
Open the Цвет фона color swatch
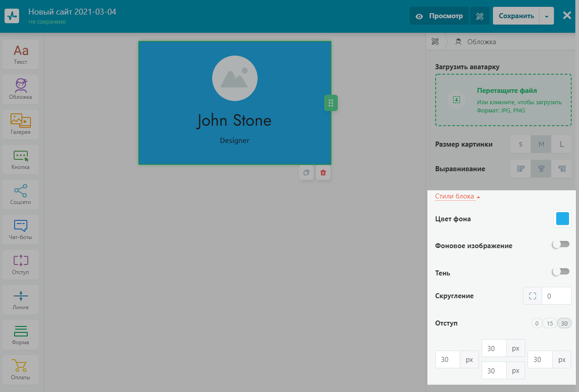pos(563,219)
